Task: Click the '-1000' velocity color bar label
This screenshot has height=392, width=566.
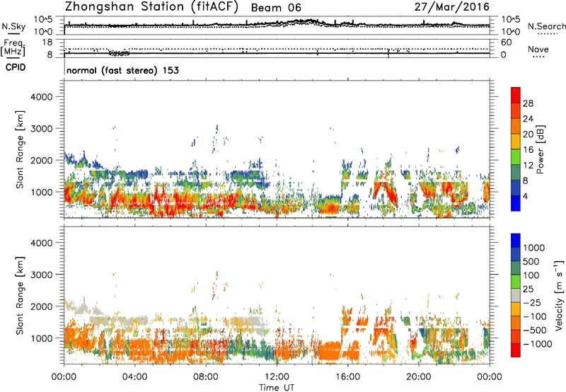Action: click(x=538, y=344)
